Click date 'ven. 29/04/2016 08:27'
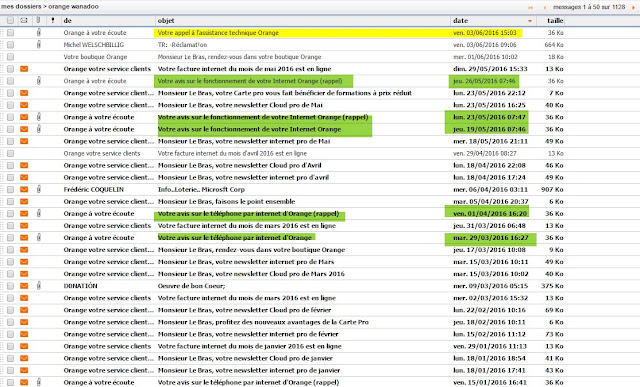The height and width of the screenshot is (387, 640). point(484,153)
